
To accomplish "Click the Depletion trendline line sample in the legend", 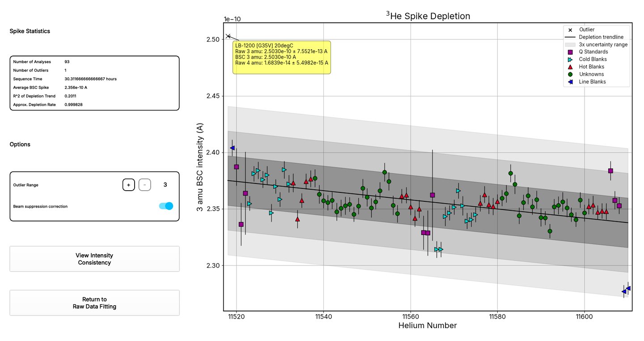I will click(x=569, y=37).
